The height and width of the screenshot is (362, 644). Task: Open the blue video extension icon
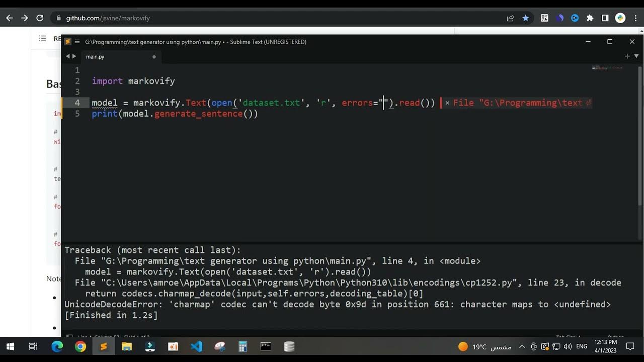click(575, 18)
